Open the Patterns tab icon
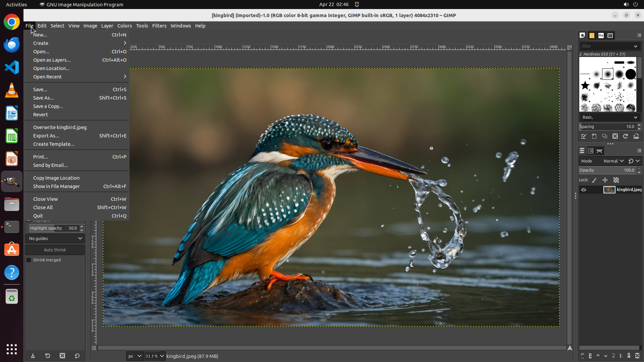This screenshot has width=644, height=362. (x=592, y=36)
